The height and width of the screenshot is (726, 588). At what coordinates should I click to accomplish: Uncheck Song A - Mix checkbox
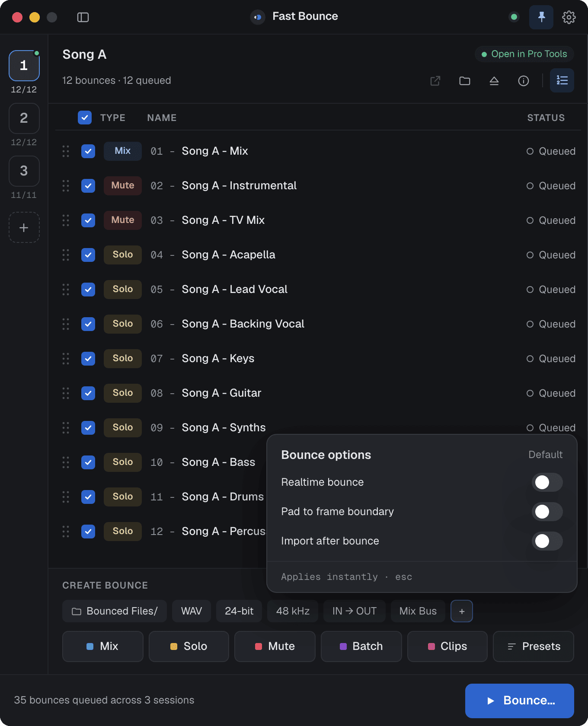pos(88,151)
